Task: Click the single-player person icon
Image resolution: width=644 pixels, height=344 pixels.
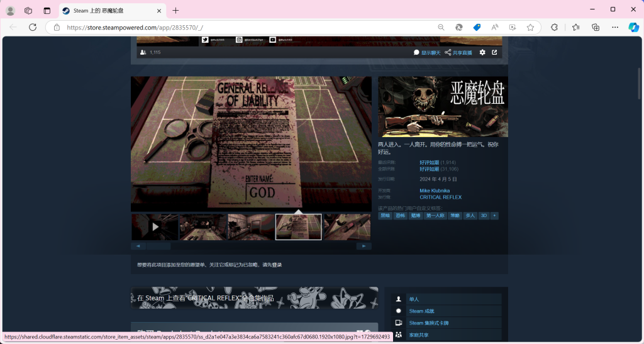Action: coord(398,299)
